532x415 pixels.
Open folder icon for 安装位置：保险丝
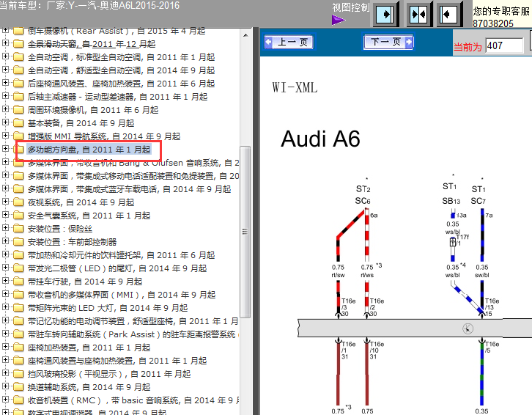pyautogui.click(x=18, y=229)
